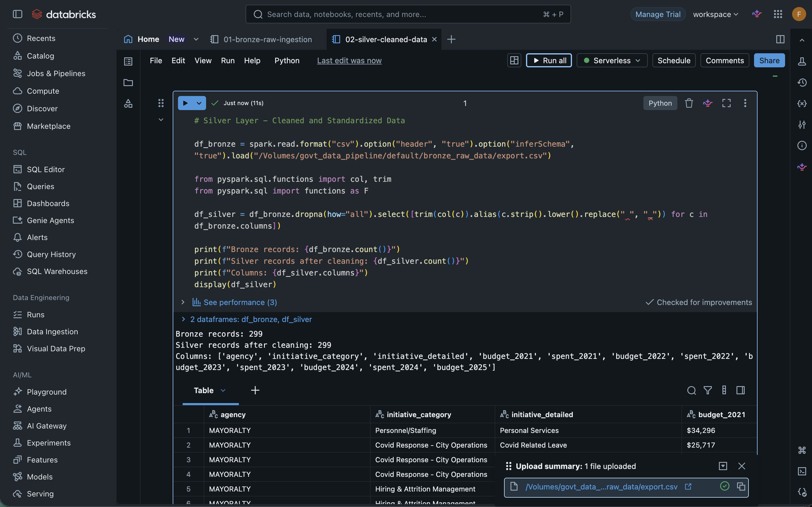Image resolution: width=812 pixels, height=507 pixels.
Task: Open the Schedule dialog
Action: (674, 60)
